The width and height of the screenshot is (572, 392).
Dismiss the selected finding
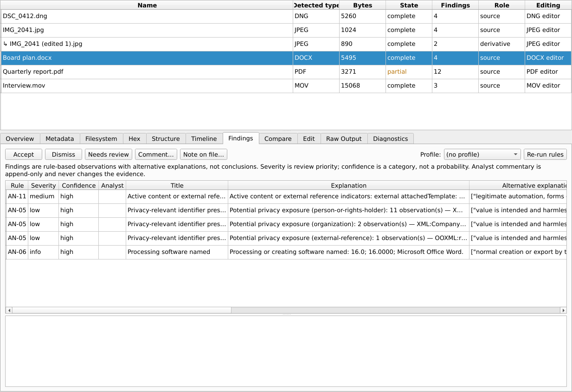[64, 154]
